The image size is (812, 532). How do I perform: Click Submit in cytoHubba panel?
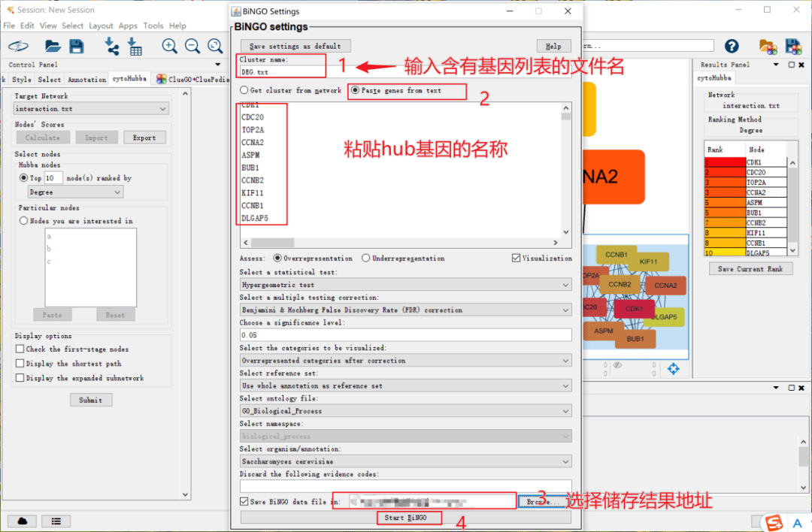[x=91, y=400]
